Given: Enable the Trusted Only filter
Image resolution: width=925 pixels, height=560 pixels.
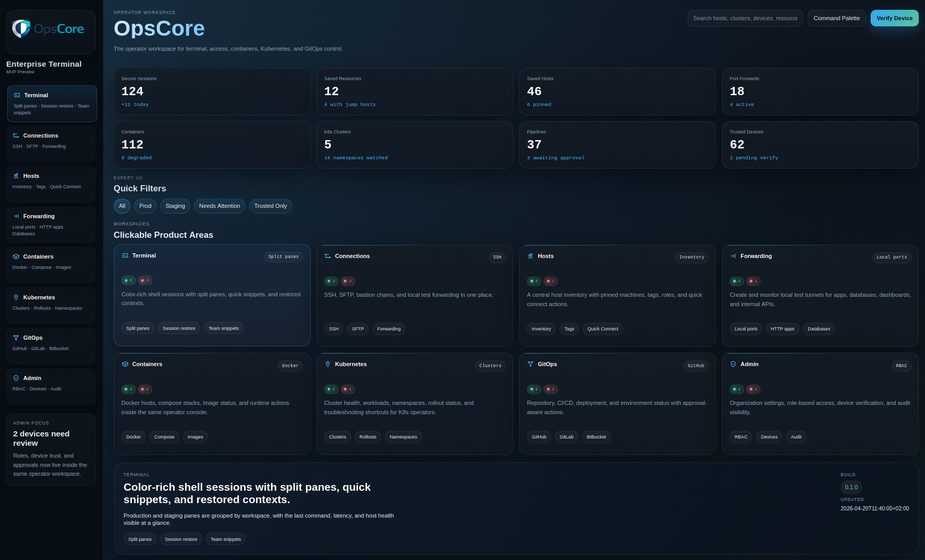Looking at the screenshot, I should tap(270, 206).
